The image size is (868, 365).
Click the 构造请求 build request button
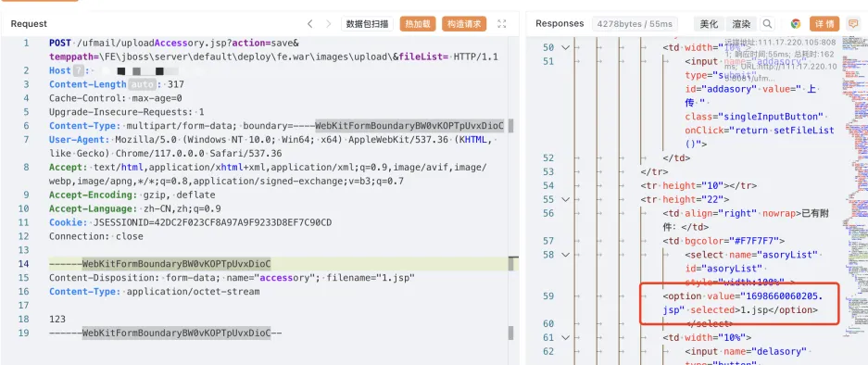[464, 24]
